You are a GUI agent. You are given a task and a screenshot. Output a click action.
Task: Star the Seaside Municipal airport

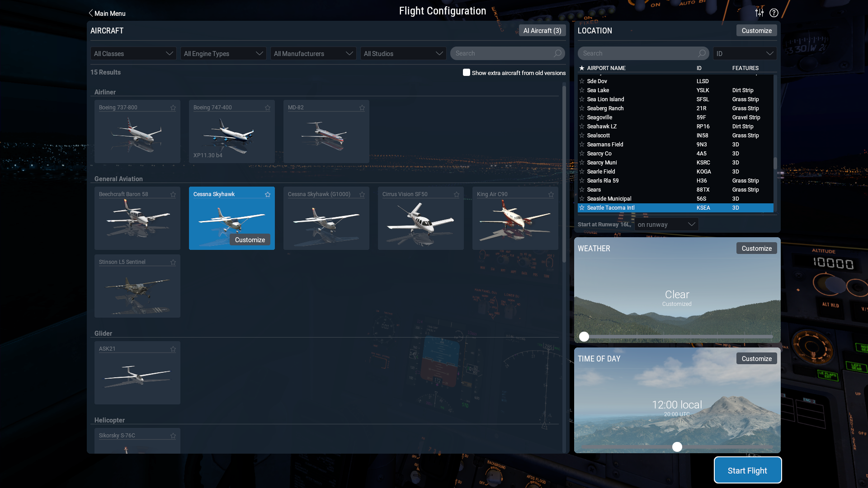582,199
